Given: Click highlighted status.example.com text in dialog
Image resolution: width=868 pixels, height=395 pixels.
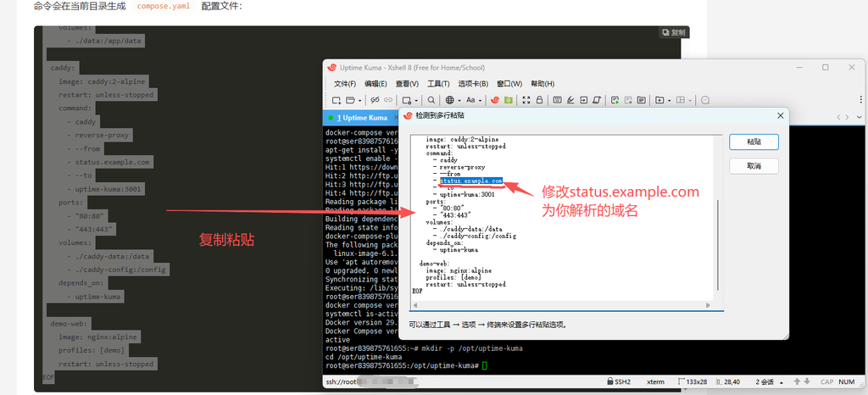Looking at the screenshot, I should pos(471,181).
